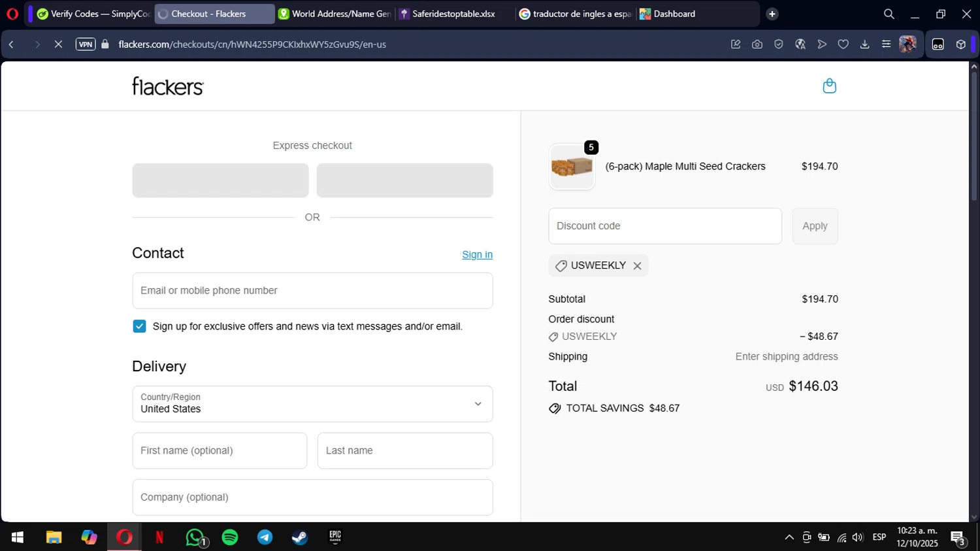
Task: Open the Windows Start menu
Action: coord(18,537)
